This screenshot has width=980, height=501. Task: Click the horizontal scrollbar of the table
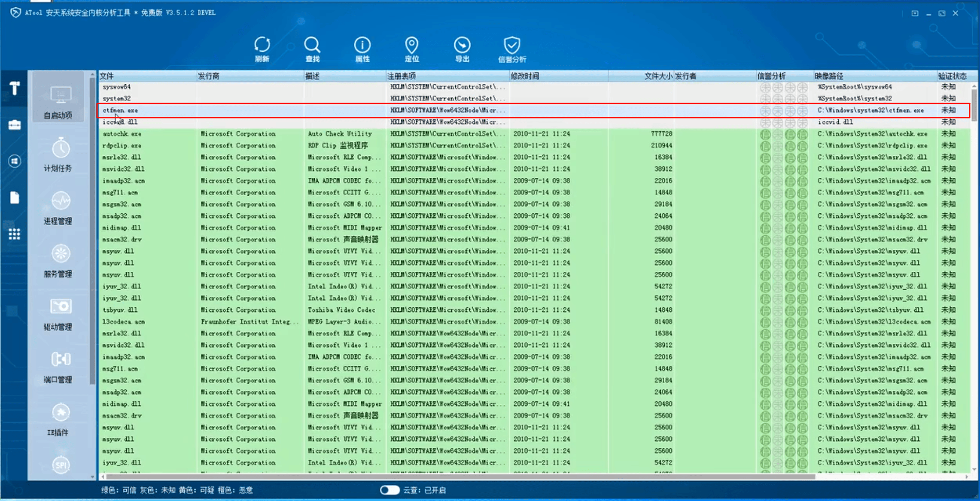(x=460, y=477)
